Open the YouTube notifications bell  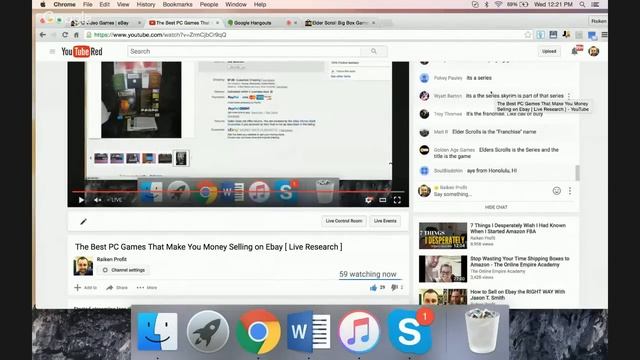[x=576, y=51]
